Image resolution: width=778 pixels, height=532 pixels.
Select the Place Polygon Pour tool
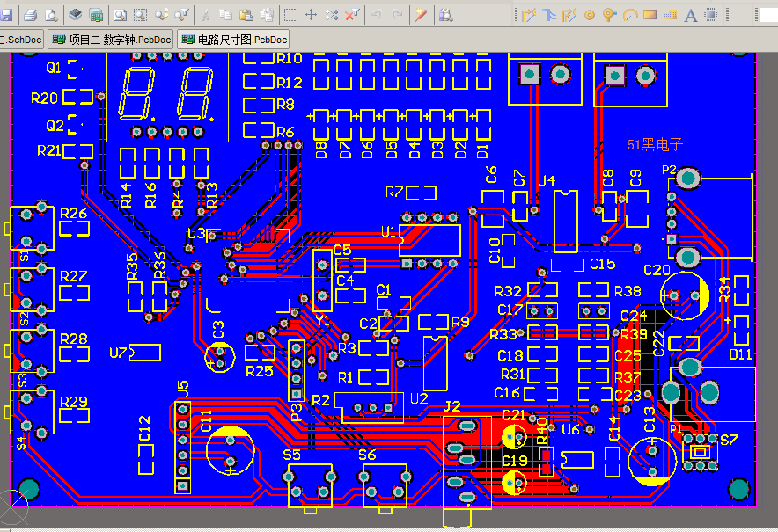coord(671,15)
